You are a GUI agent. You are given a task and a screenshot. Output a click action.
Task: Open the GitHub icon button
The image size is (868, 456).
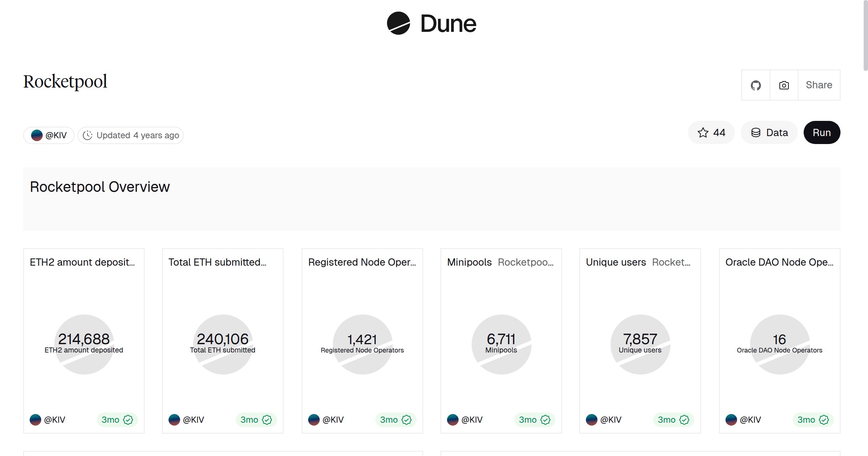tap(756, 85)
